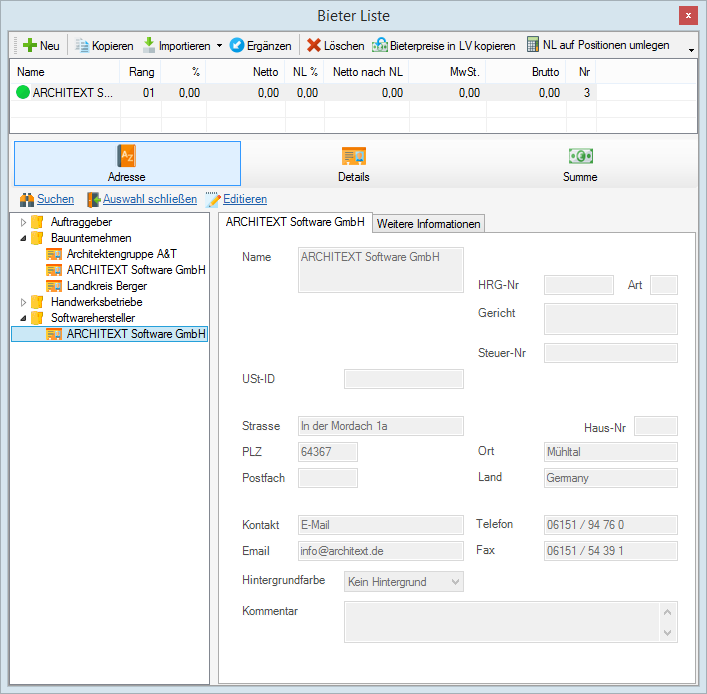Click the Kopieren toolbar button
The width and height of the screenshot is (707, 694).
(104, 46)
